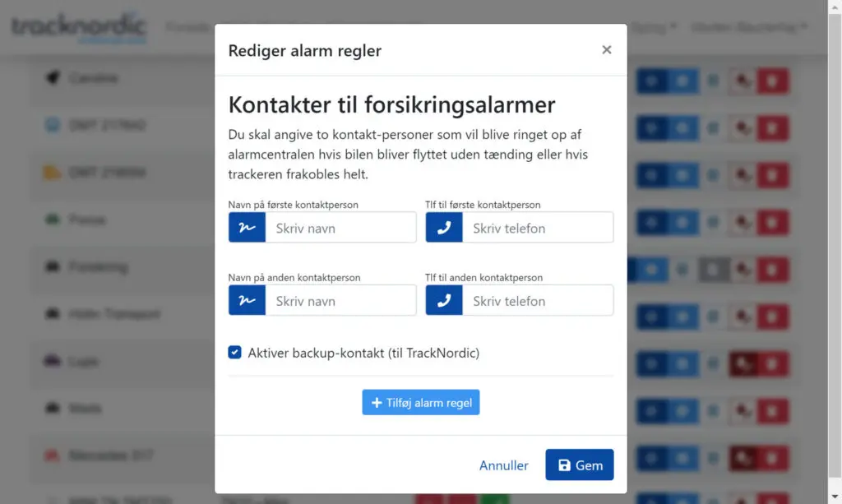
Task: Expand the user account dropdown right of Sprog
Action: click(748, 27)
